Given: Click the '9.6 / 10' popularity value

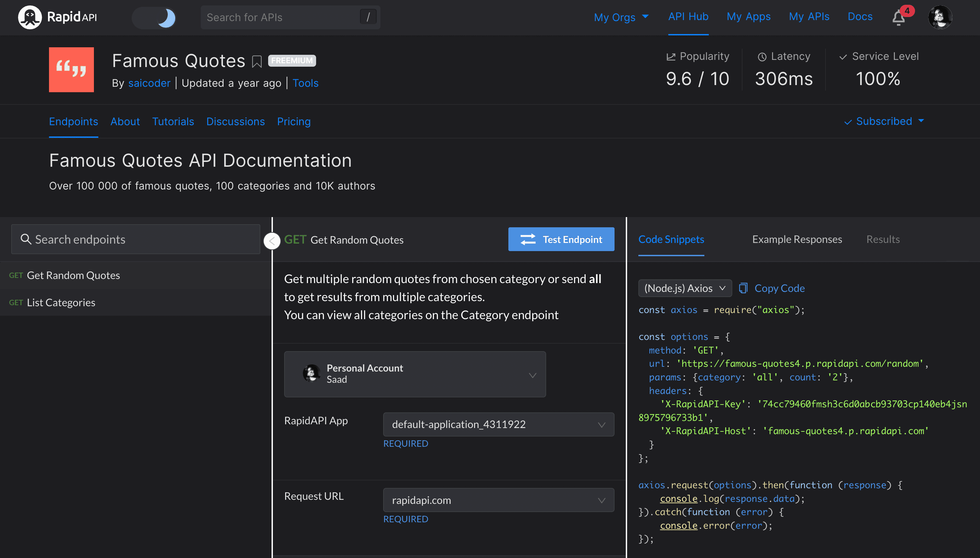Looking at the screenshot, I should (697, 79).
